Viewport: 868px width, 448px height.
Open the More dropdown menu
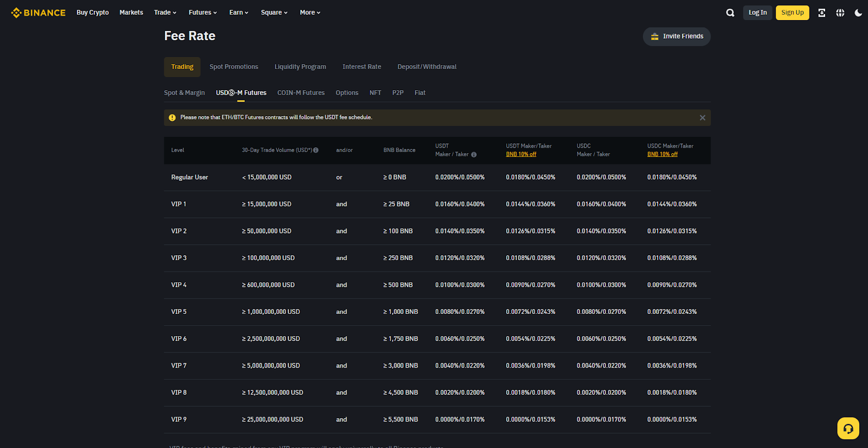310,12
